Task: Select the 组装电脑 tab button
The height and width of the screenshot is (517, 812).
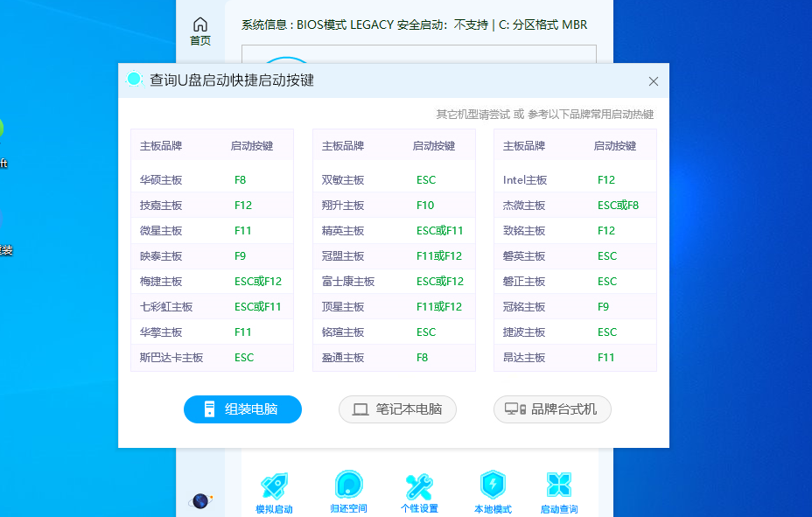Action: (x=243, y=409)
